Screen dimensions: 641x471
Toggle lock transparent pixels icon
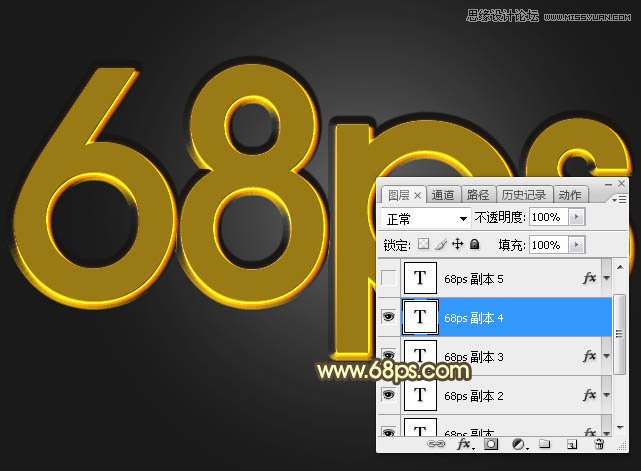424,244
